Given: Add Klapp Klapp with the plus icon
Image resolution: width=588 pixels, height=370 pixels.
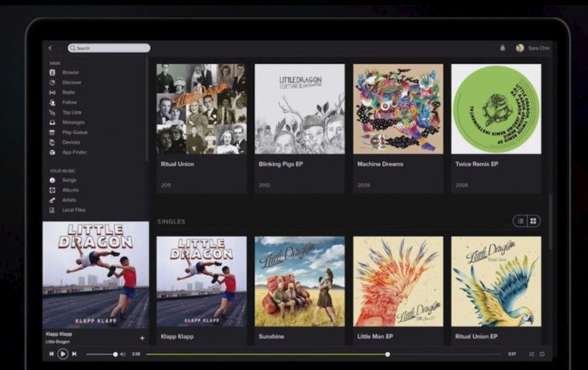Looking at the screenshot, I should [142, 338].
